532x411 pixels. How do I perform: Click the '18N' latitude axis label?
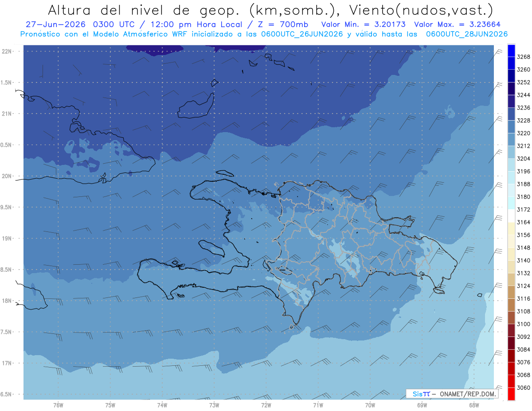[x=8, y=301]
